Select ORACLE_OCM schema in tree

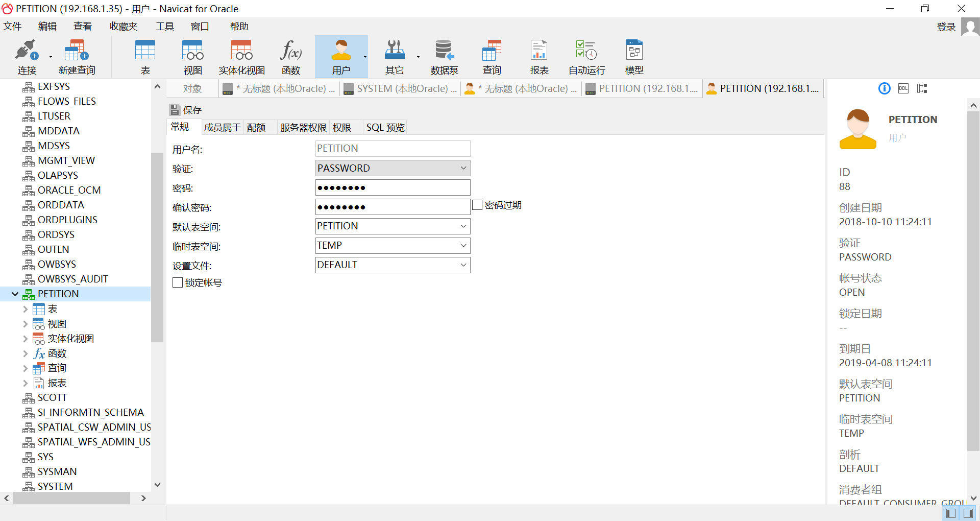click(69, 190)
